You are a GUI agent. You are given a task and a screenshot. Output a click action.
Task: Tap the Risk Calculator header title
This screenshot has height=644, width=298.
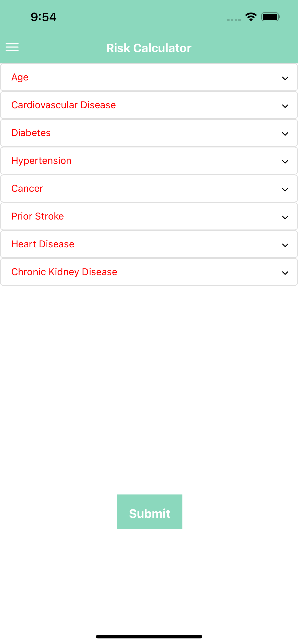pyautogui.click(x=149, y=48)
